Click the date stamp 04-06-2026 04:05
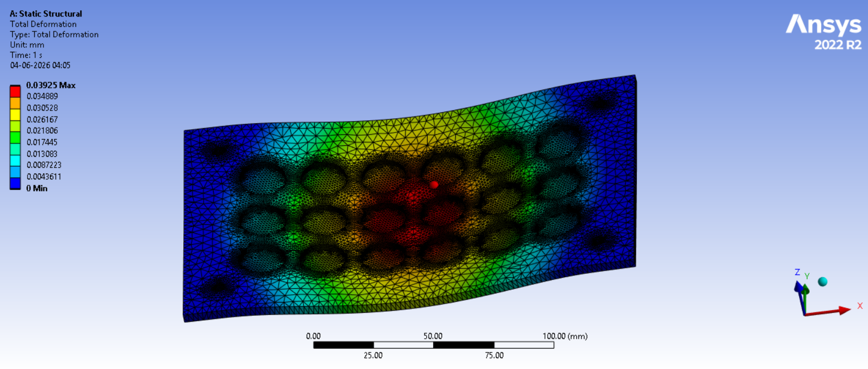The height and width of the screenshot is (369, 868). 40,65
